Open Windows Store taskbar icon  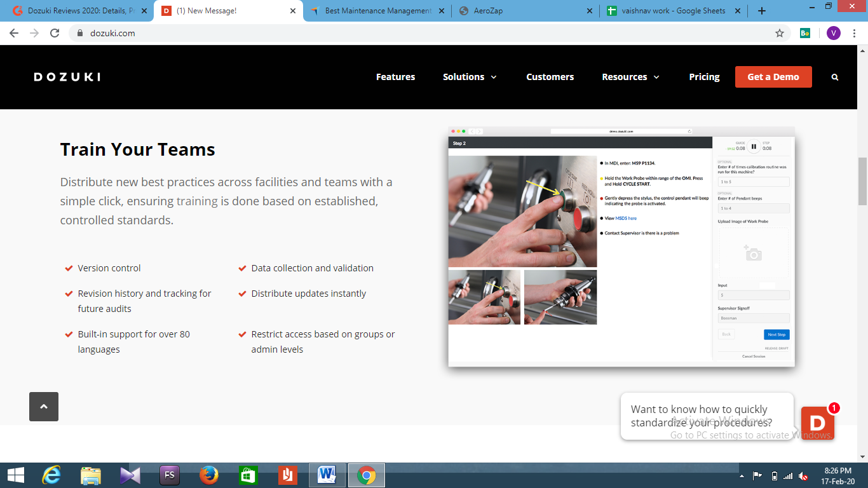coord(248,475)
